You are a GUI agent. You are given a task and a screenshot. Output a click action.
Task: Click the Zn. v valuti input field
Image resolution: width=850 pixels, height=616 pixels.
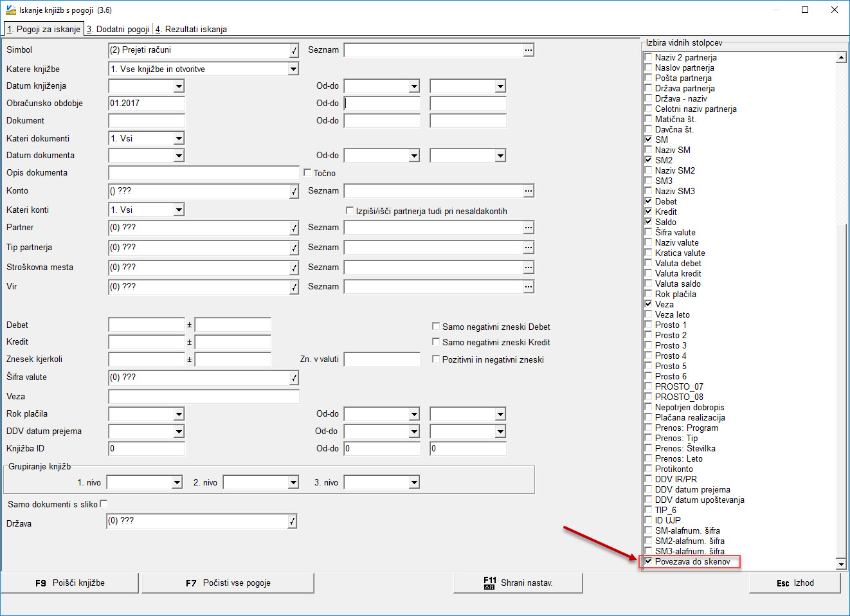point(382,359)
